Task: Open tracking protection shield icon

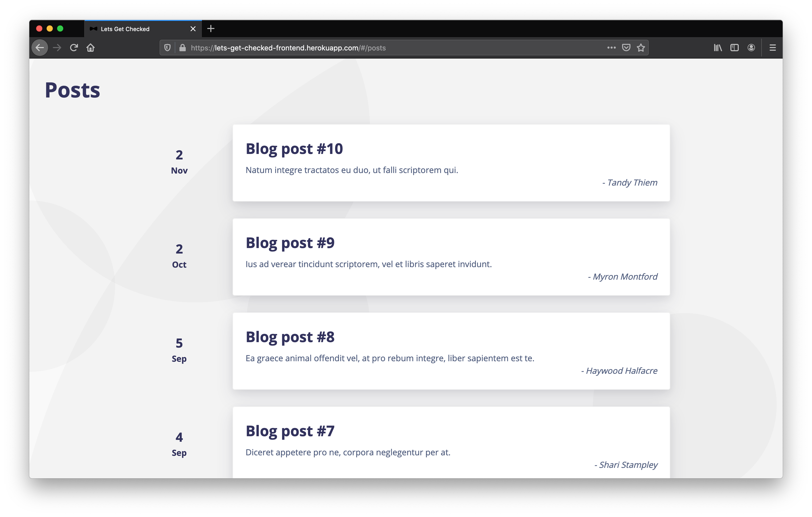Action: pyautogui.click(x=167, y=48)
